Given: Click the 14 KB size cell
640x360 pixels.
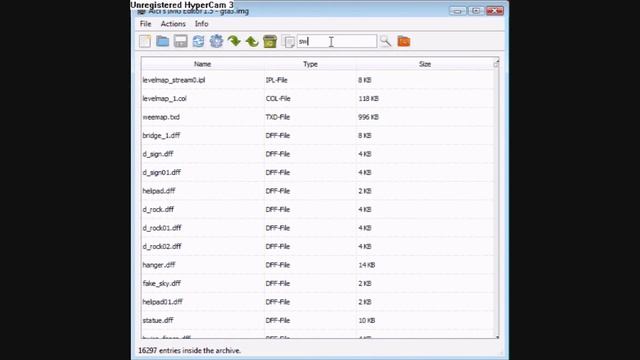Looking at the screenshot, I should (x=367, y=265).
